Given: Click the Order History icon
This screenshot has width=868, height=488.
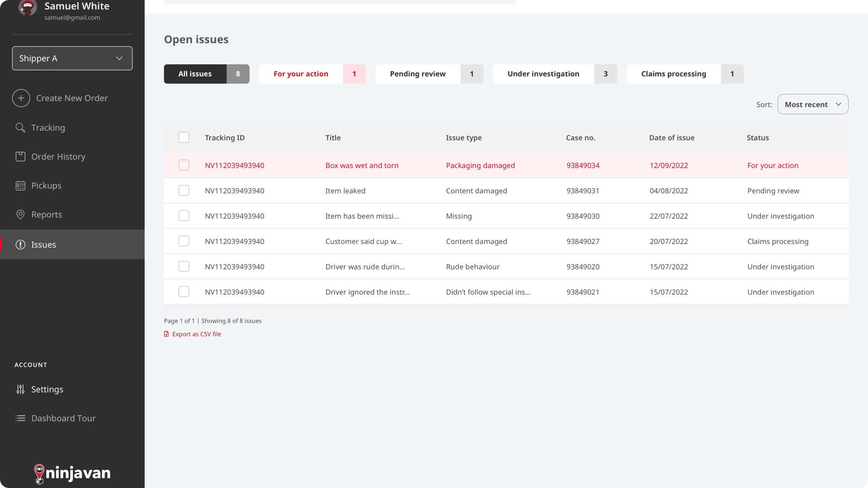Looking at the screenshot, I should click(x=20, y=156).
